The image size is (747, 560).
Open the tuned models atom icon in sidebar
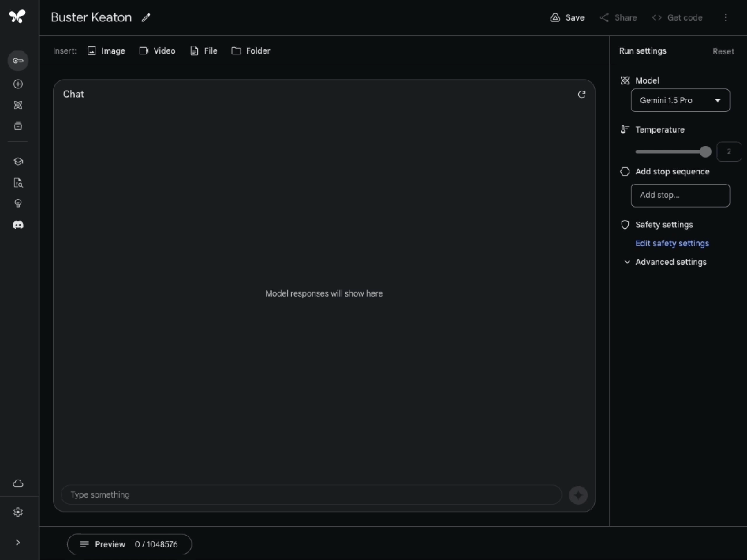coord(18,105)
